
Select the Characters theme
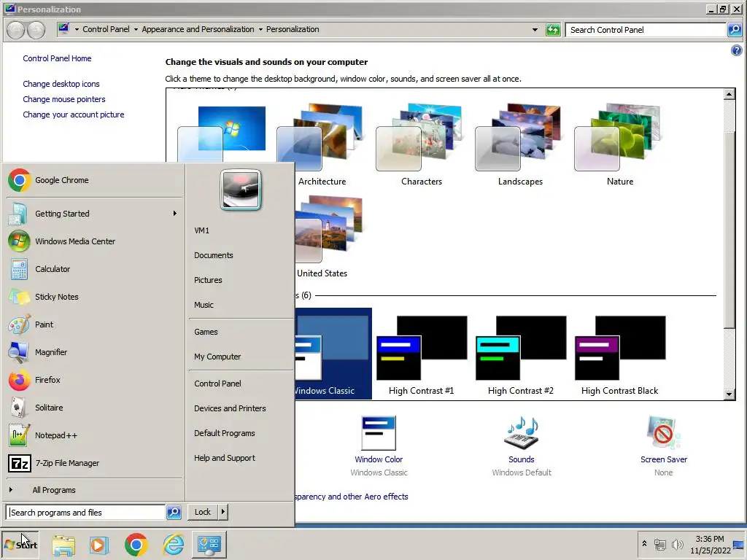(421, 145)
